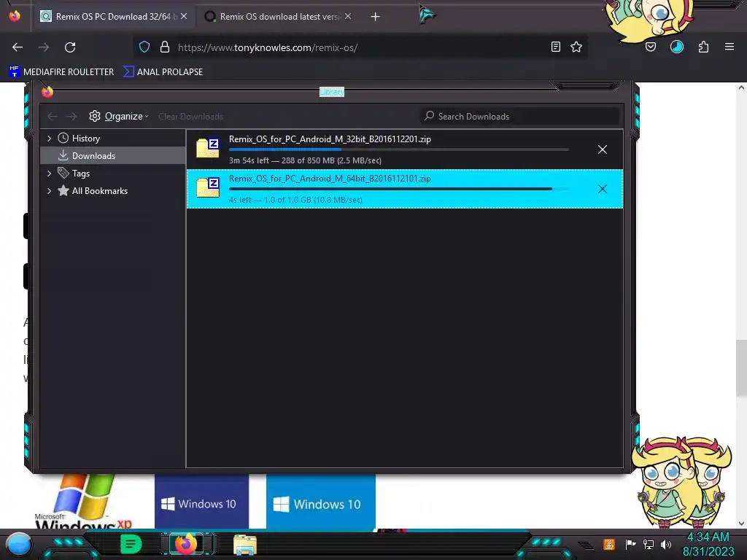Open File Explorer from the taskbar

click(x=245, y=545)
